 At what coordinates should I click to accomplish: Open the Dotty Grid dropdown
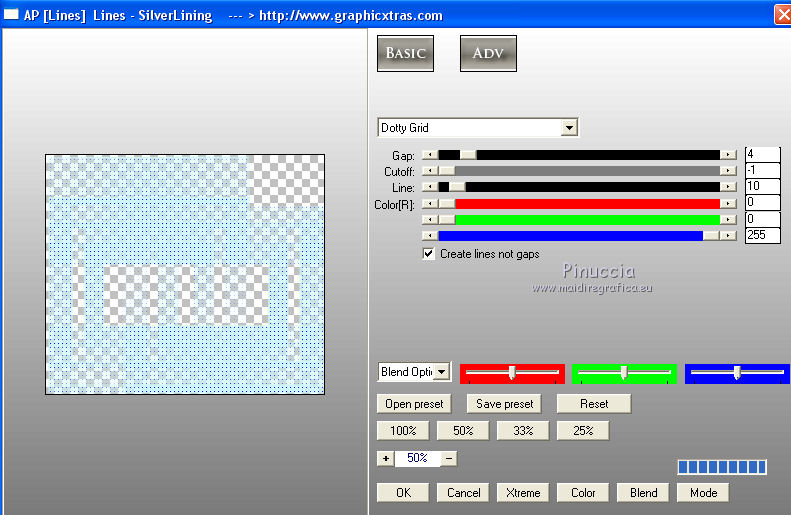570,128
